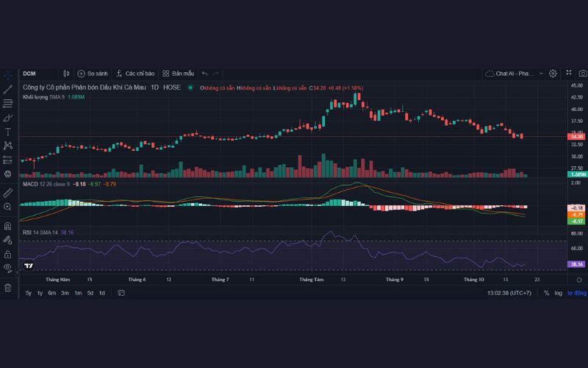Select the 6m time range
The image size is (588, 368).
click(52, 293)
